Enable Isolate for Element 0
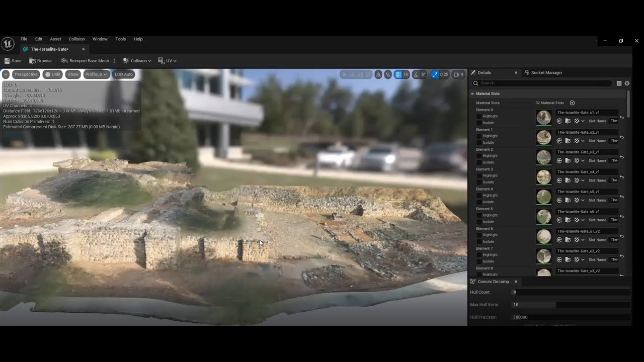The height and width of the screenshot is (362, 644). [479, 123]
